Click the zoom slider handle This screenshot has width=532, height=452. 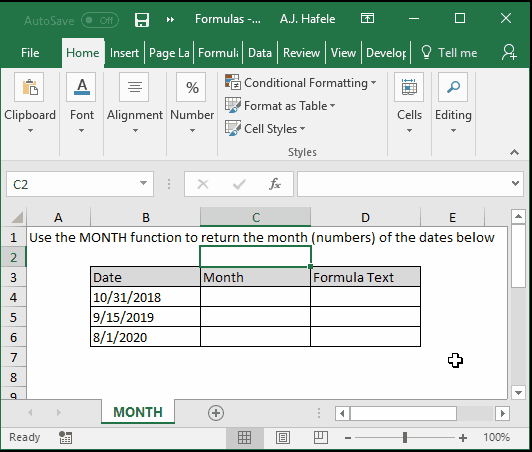tap(404, 437)
